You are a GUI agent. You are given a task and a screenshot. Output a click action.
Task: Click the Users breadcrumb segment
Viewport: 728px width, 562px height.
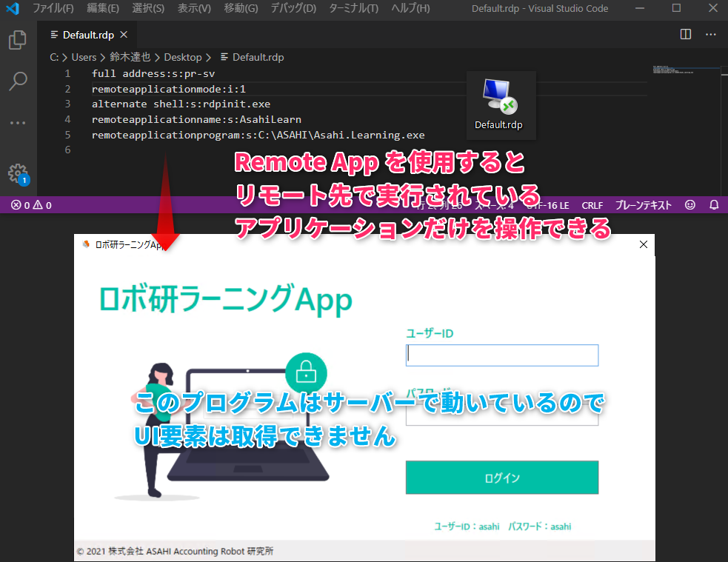84,58
